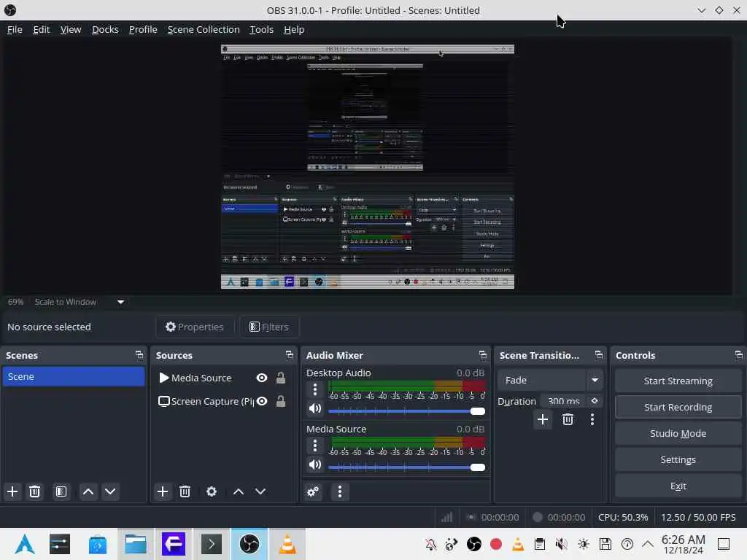The width and height of the screenshot is (747, 560).
Task: Expand preview scaling dropdown arrow
Action: (x=120, y=302)
